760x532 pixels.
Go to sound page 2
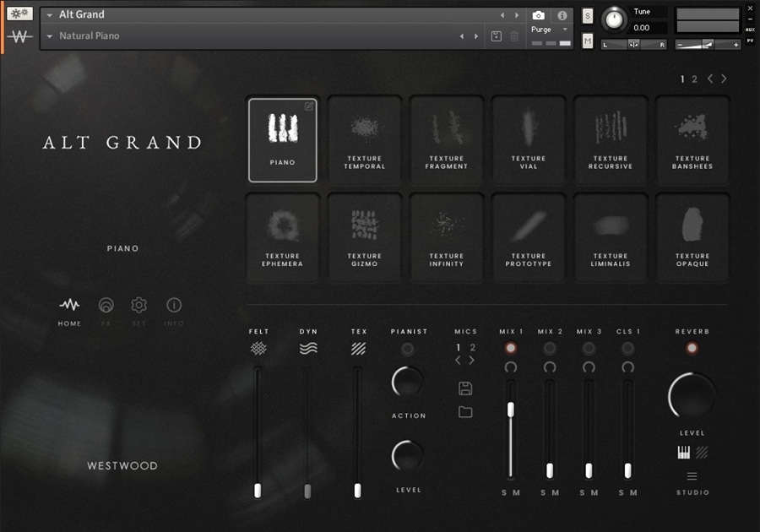pos(694,79)
